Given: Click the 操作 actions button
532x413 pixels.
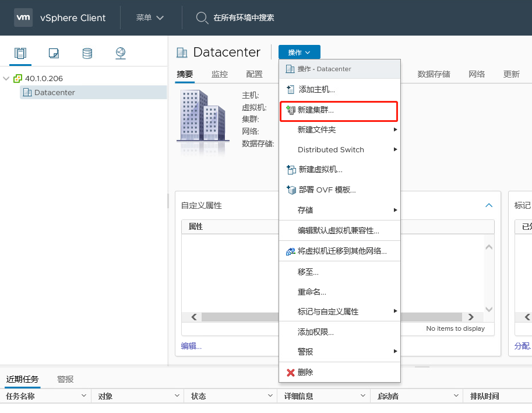Looking at the screenshot, I should pos(299,52).
